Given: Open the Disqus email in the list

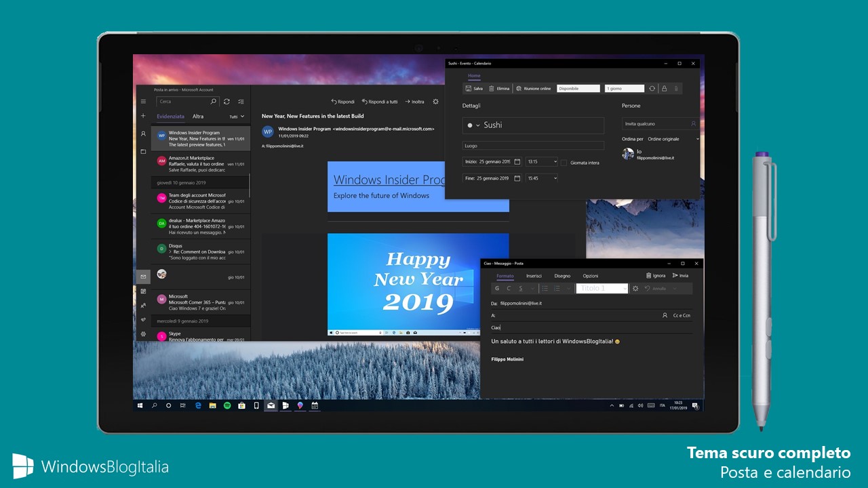Looking at the screenshot, I should pos(201,251).
